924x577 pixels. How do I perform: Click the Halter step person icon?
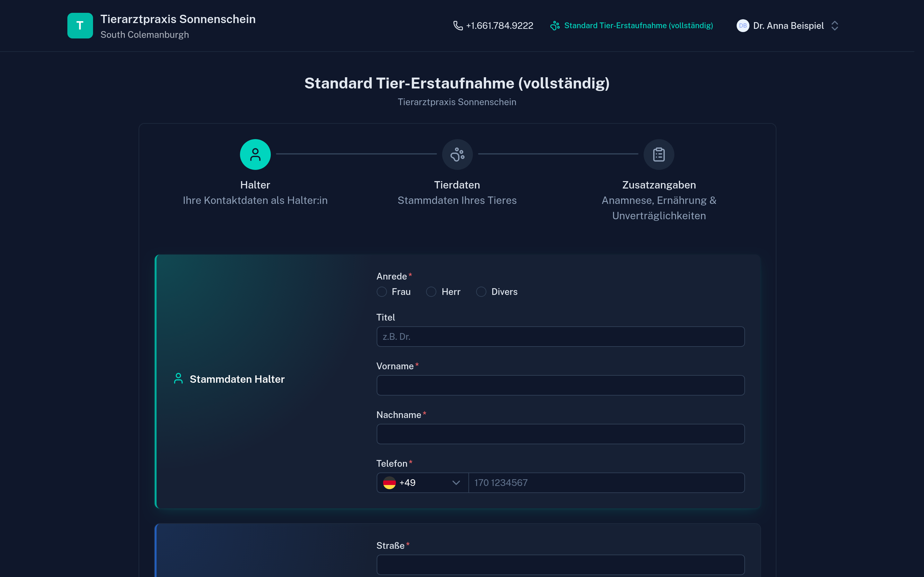(x=255, y=154)
